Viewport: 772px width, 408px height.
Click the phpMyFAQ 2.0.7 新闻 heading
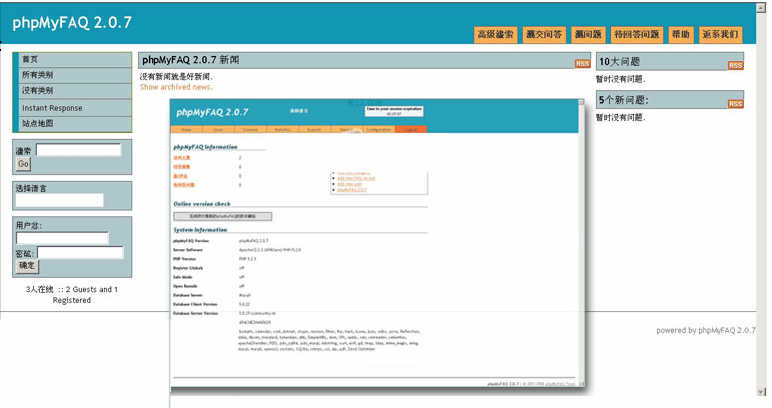click(x=191, y=60)
